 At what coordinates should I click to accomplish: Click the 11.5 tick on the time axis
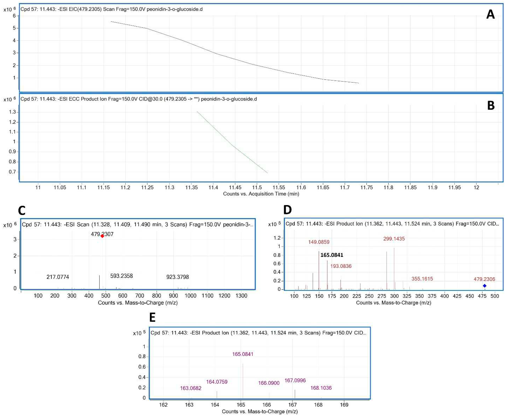(x=257, y=188)
